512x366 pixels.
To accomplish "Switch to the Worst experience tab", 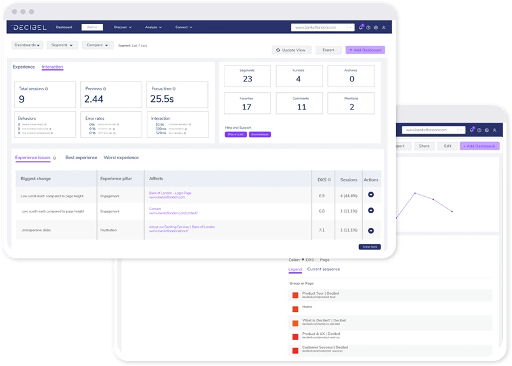I will [x=121, y=157].
